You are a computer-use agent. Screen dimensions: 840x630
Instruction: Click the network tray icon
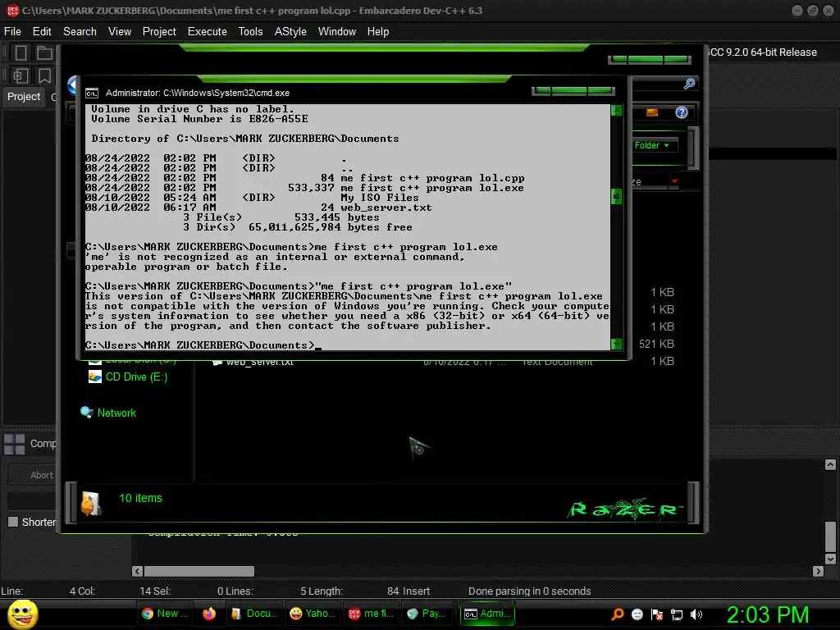coord(677,614)
